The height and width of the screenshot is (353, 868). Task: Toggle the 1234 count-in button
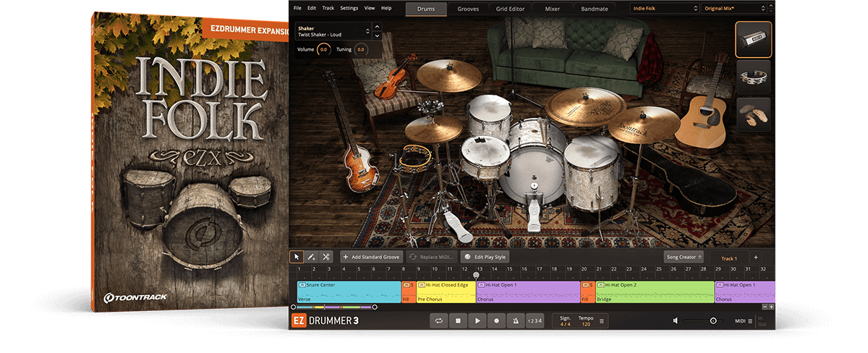534,320
